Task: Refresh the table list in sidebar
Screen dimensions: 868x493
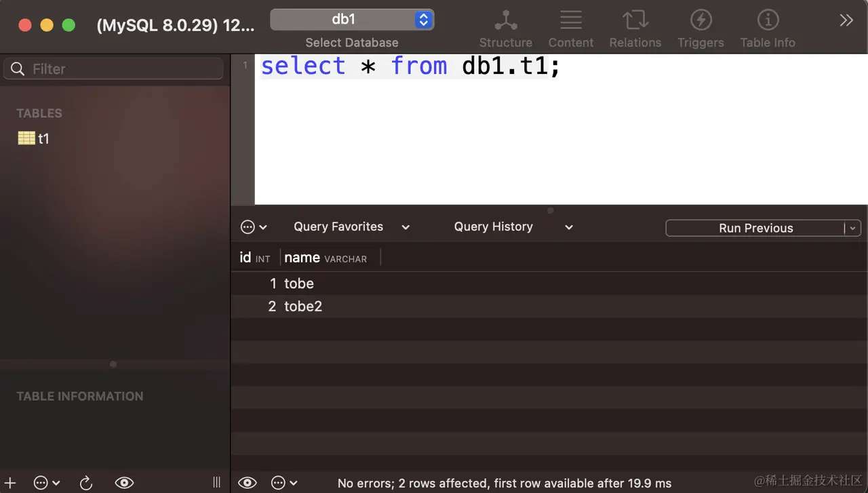Action: click(x=86, y=483)
